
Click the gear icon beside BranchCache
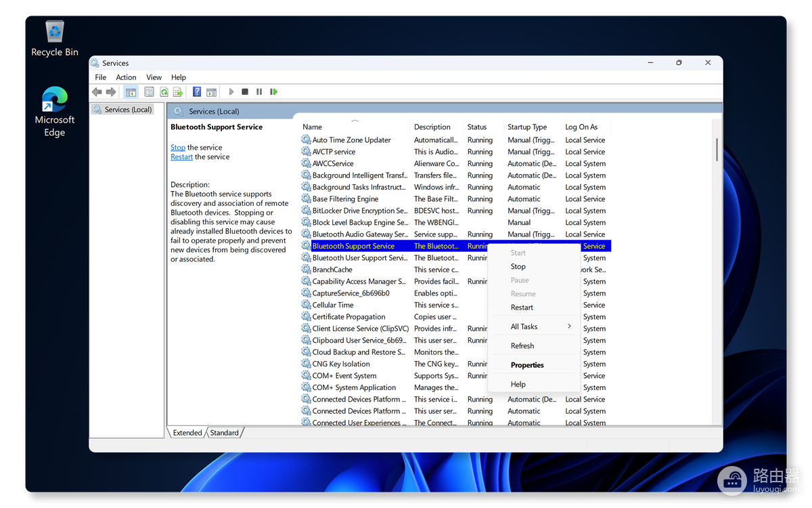click(x=306, y=270)
